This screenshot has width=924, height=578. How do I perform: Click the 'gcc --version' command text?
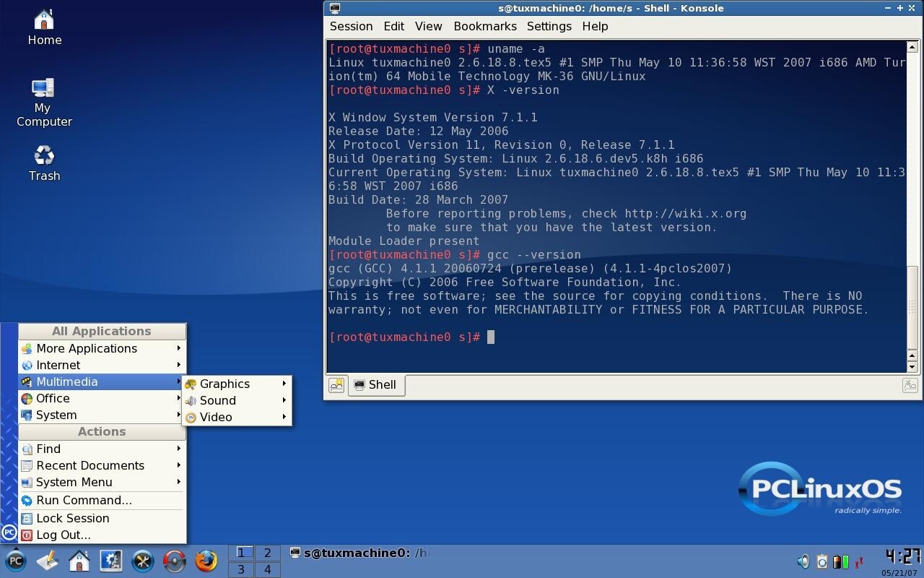(533, 254)
